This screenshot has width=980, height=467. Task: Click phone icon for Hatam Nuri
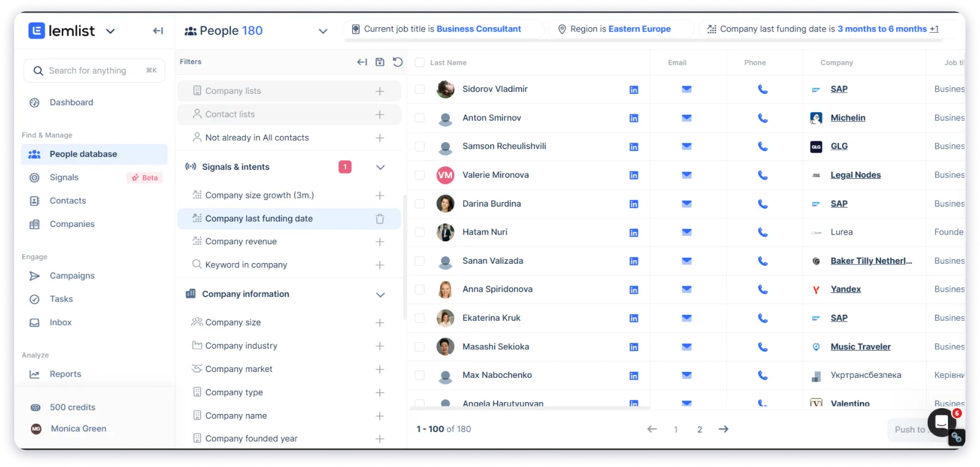click(763, 232)
